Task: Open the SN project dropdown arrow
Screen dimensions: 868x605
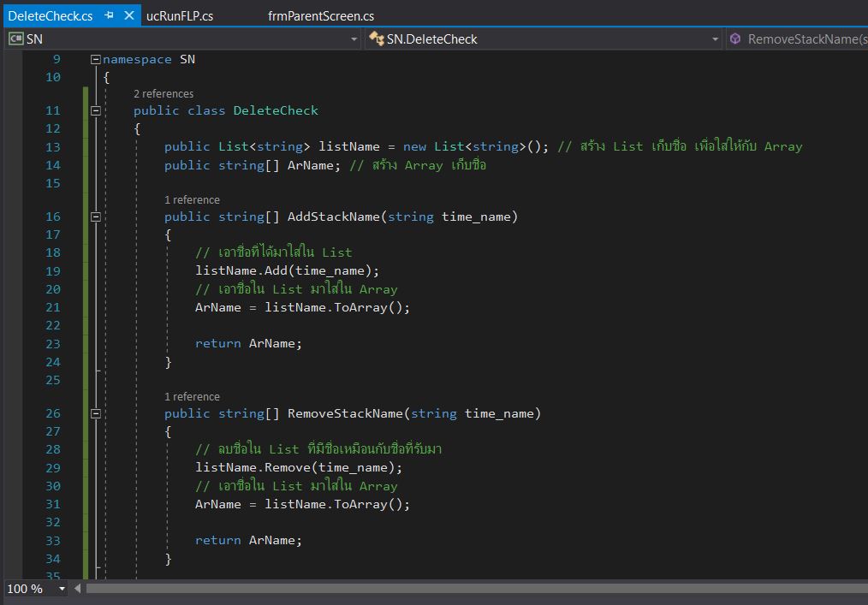Action: (354, 39)
